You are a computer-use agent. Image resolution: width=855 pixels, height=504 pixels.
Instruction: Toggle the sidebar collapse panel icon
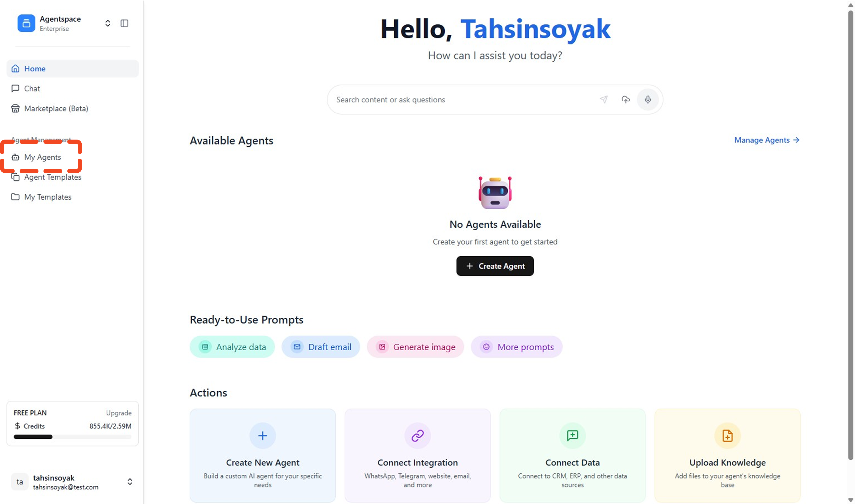124,23
